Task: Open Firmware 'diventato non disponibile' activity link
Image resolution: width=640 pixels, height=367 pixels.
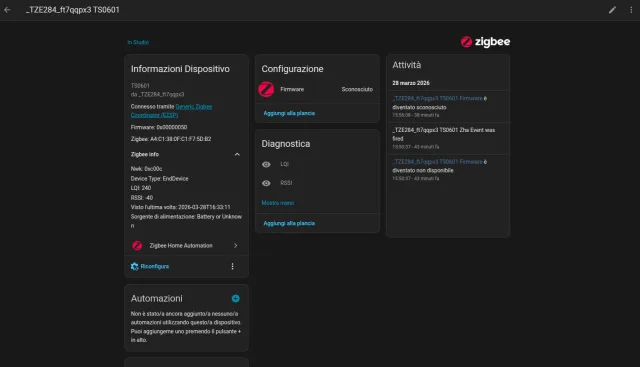Action: click(438, 162)
